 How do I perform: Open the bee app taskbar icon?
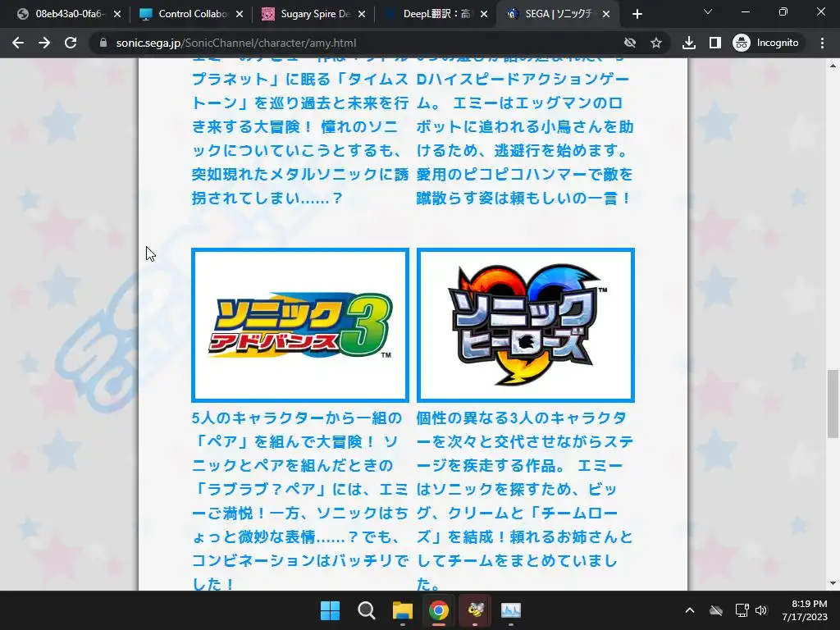[475, 610]
